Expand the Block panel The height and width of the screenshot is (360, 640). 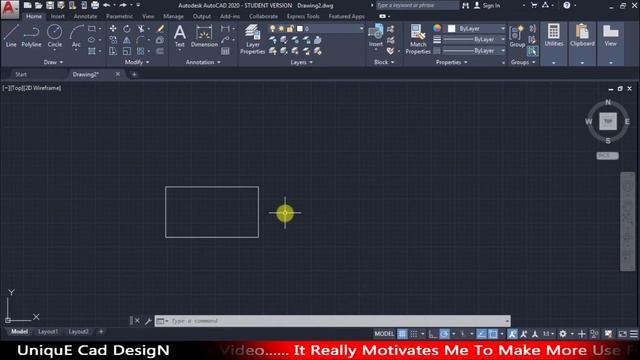(x=384, y=62)
